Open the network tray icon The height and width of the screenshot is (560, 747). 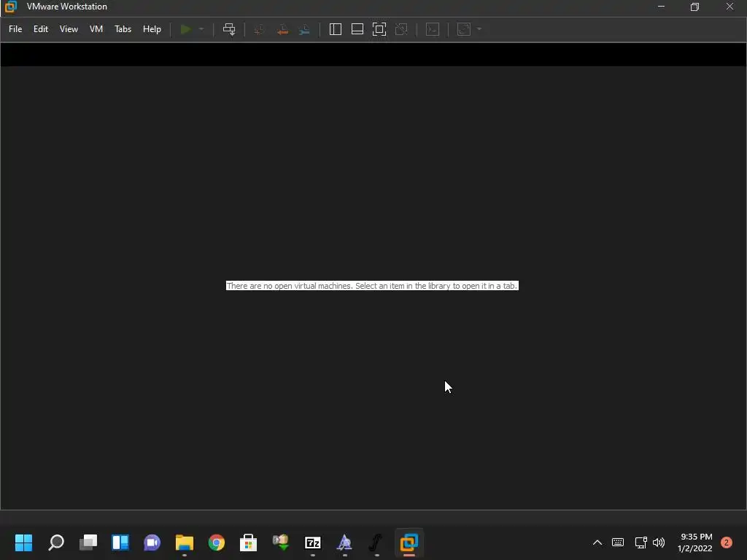[640, 542]
